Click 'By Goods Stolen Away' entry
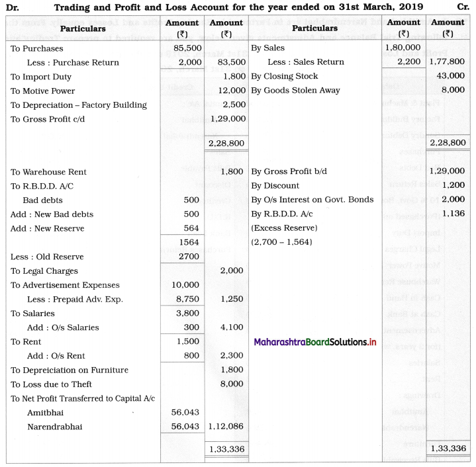476x467 pixels. pyautogui.click(x=295, y=91)
